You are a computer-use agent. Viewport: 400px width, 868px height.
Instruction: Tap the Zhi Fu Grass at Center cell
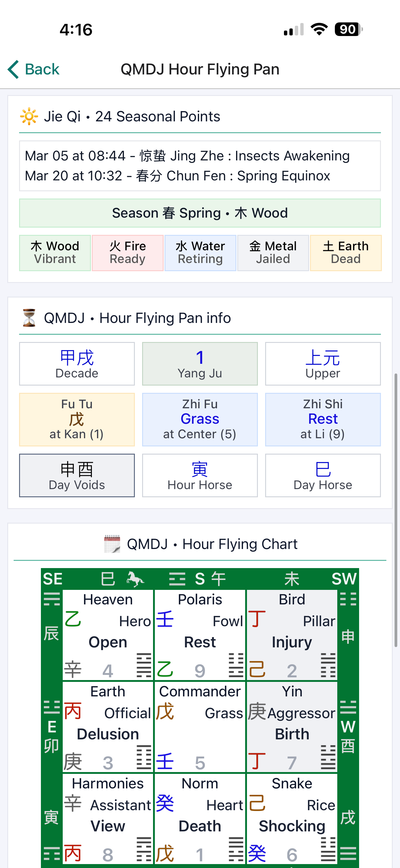tap(200, 419)
